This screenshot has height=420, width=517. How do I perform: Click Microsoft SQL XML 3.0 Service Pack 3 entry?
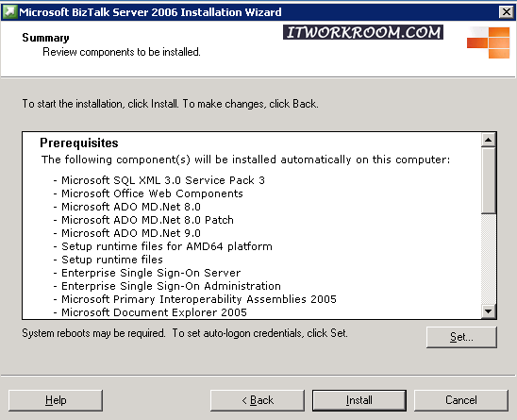click(x=163, y=180)
